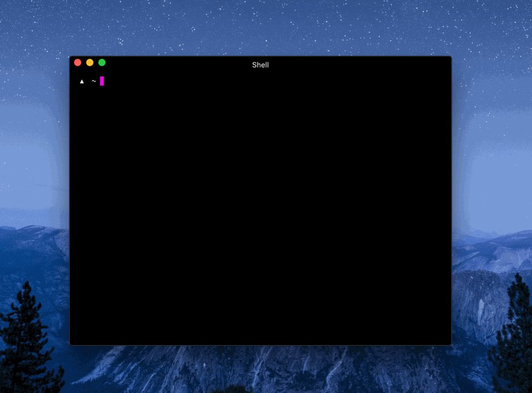
Task: Maximize the Shell window with green button
Action: click(102, 63)
